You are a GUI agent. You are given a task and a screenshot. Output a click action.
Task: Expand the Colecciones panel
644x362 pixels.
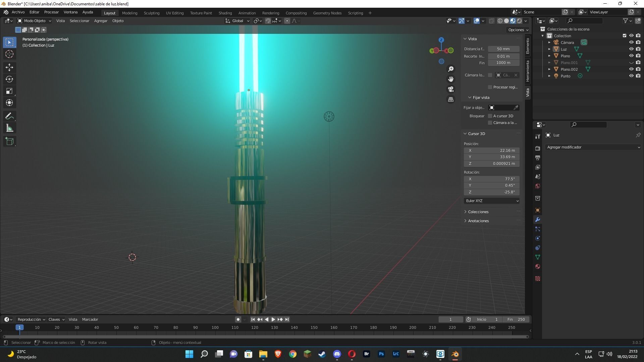tap(478, 212)
